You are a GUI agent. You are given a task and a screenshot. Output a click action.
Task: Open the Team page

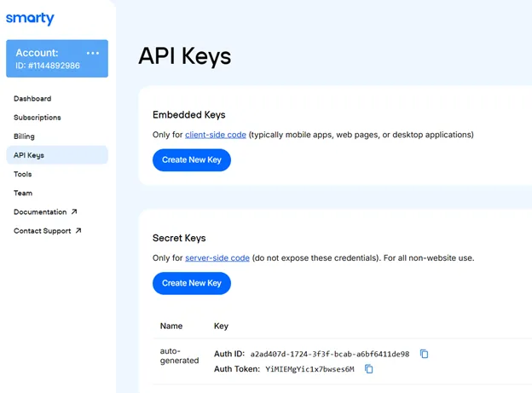23,193
